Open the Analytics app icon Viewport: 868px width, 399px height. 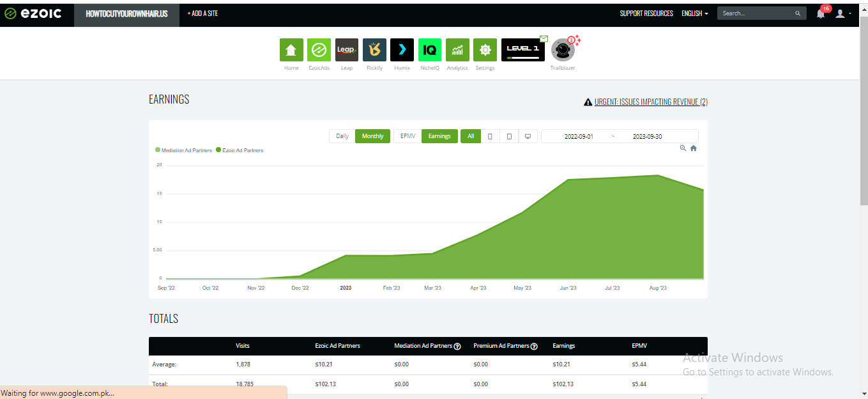coord(457,50)
